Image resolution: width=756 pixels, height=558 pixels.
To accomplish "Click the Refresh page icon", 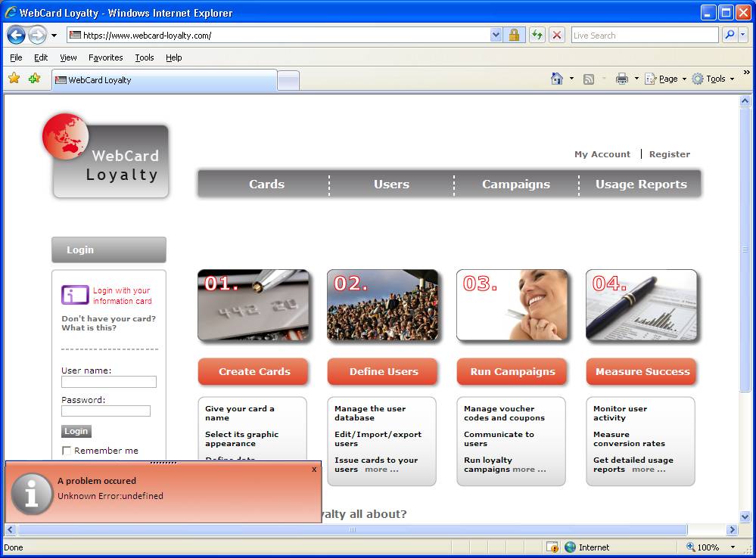I will coord(537,36).
